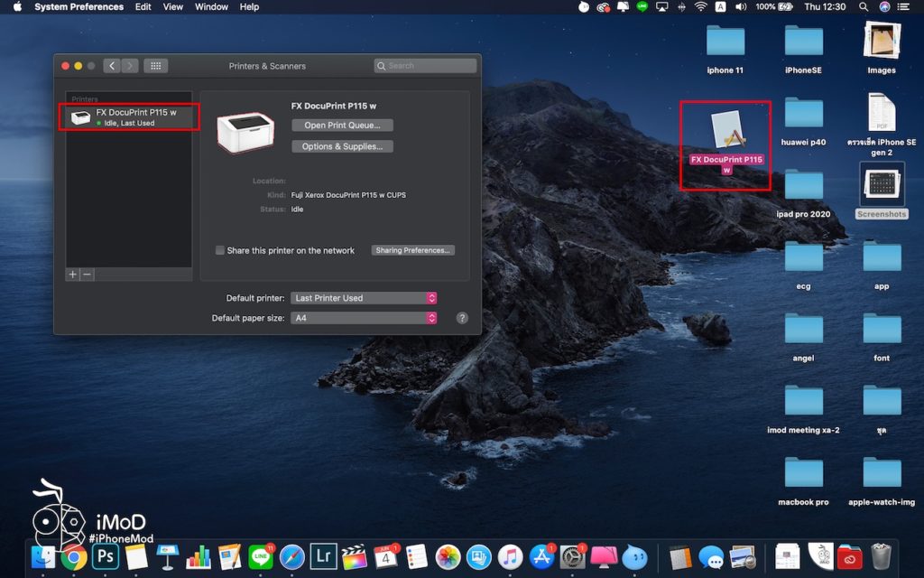Enable Share this printer on the network
Screen dimensions: 924x578
[220, 251]
